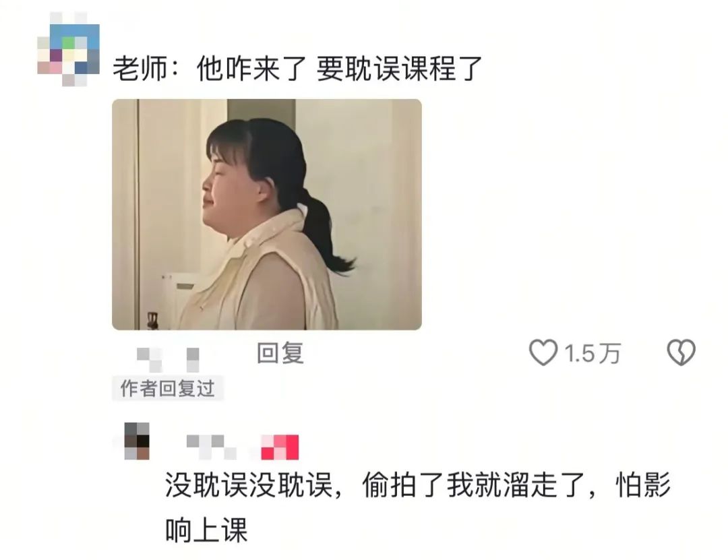Like the comment with the heart icon
The height and width of the screenshot is (560, 728).
click(543, 352)
